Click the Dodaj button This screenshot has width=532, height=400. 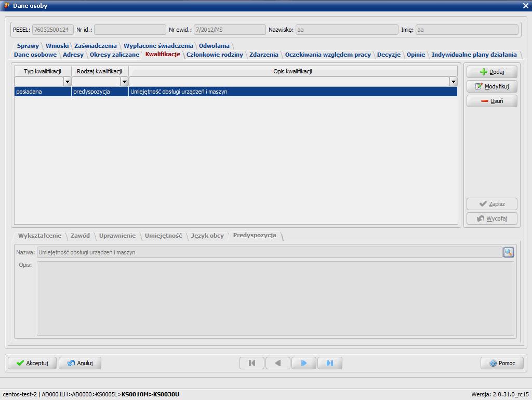[x=491, y=72]
